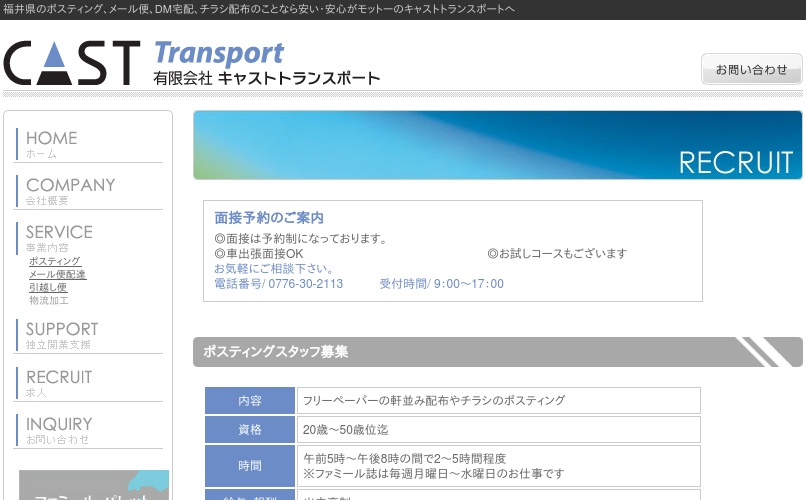Image resolution: width=806 pixels, height=500 pixels.
Task: Open the COMPANY 会社概要 menu item
Action: (70, 191)
